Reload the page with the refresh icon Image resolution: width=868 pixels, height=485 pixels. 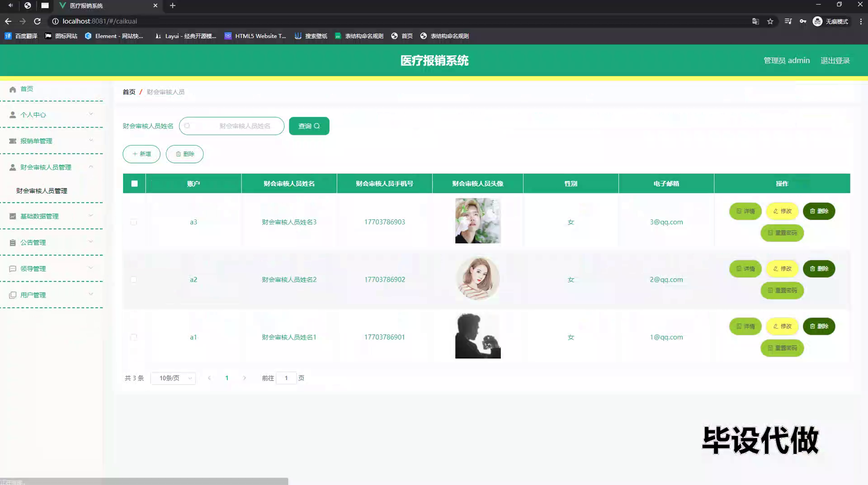click(38, 21)
